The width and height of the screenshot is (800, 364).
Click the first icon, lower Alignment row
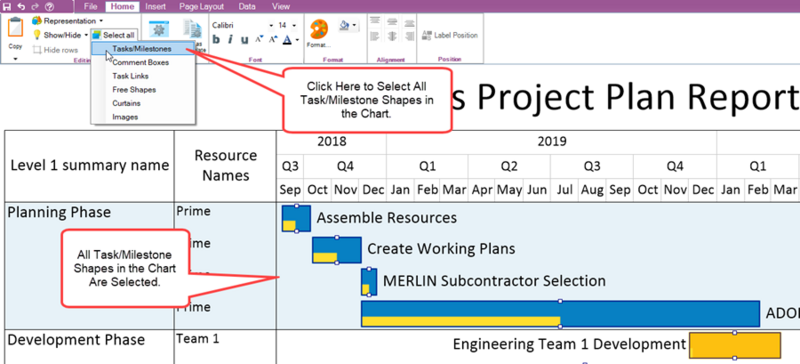click(x=375, y=37)
